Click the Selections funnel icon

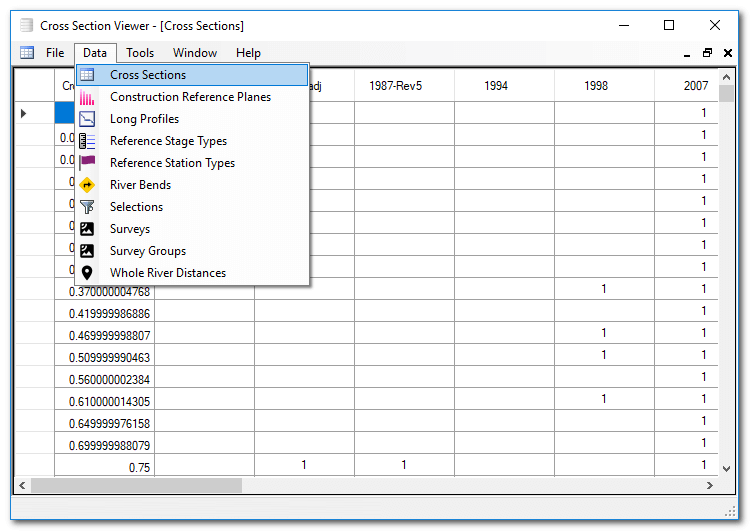pos(88,207)
